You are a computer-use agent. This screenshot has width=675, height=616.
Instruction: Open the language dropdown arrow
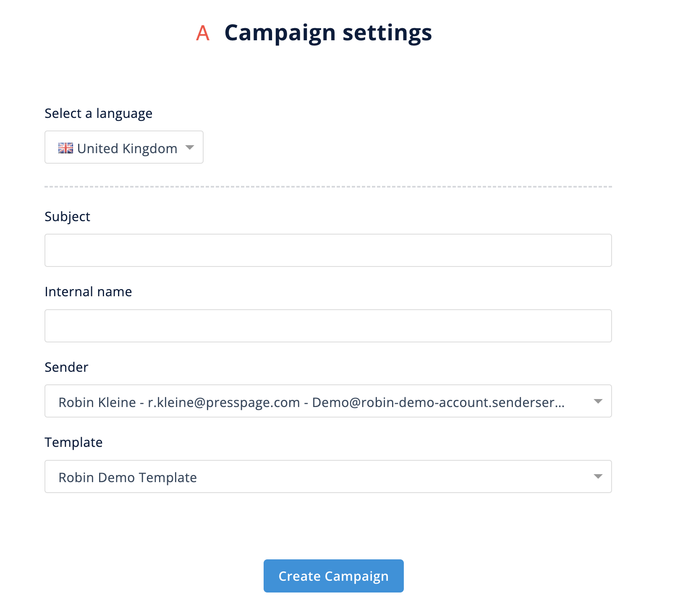click(x=190, y=147)
